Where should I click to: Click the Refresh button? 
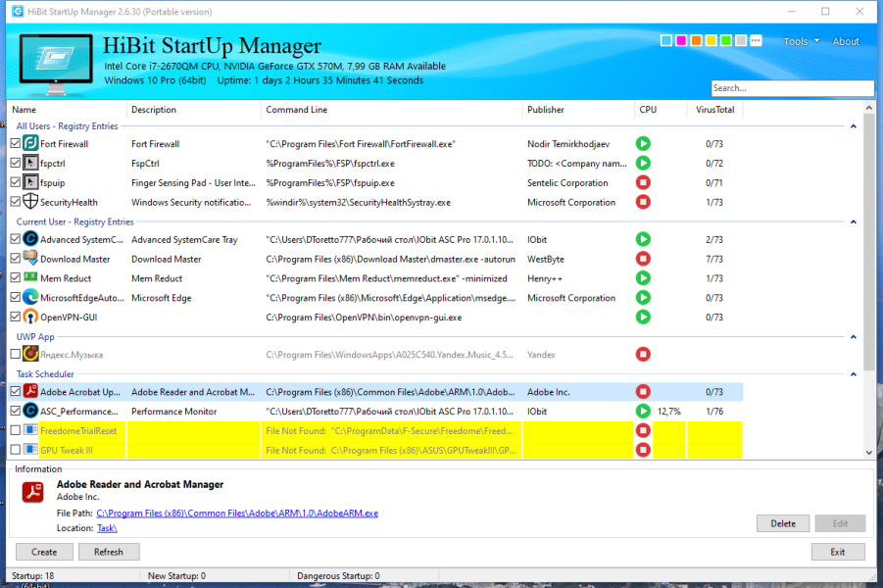point(109,552)
